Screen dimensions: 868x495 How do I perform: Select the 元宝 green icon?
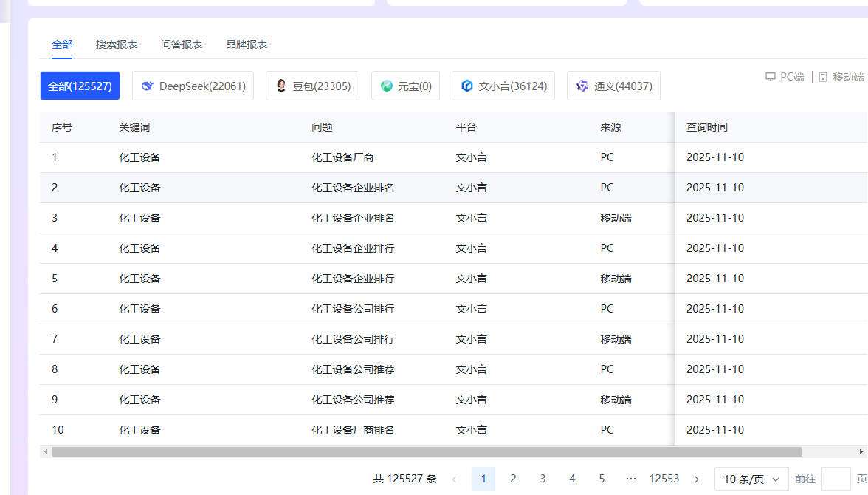(387, 86)
